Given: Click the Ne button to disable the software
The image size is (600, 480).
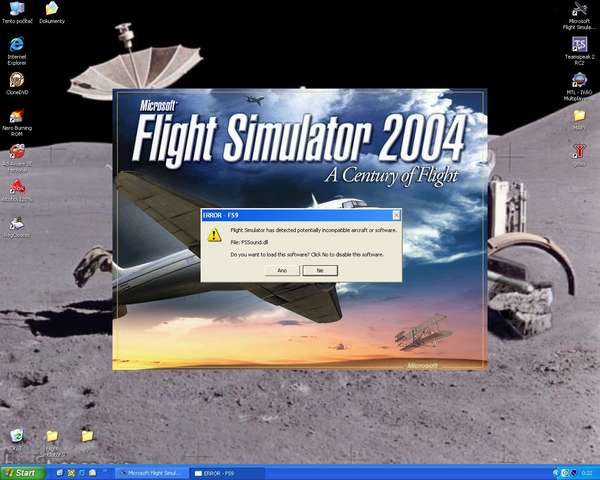Looking at the screenshot, I should (x=320, y=270).
